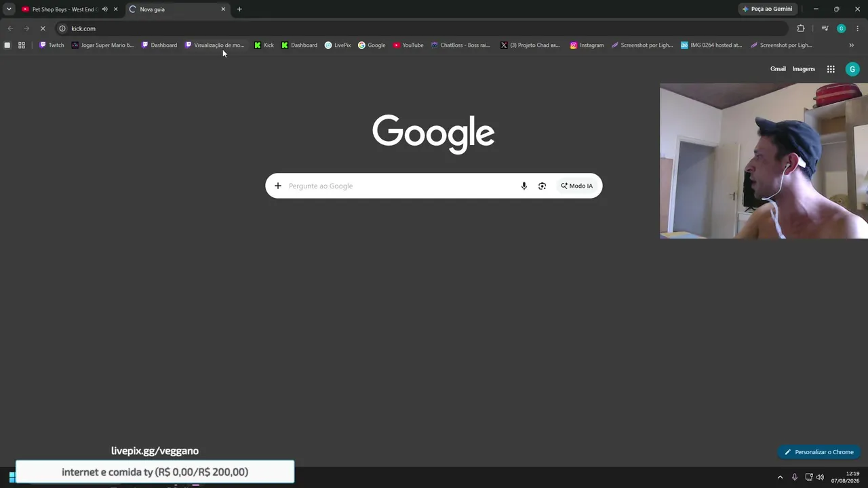Click the Google logo
This screenshot has height=488, width=868.
click(433, 134)
